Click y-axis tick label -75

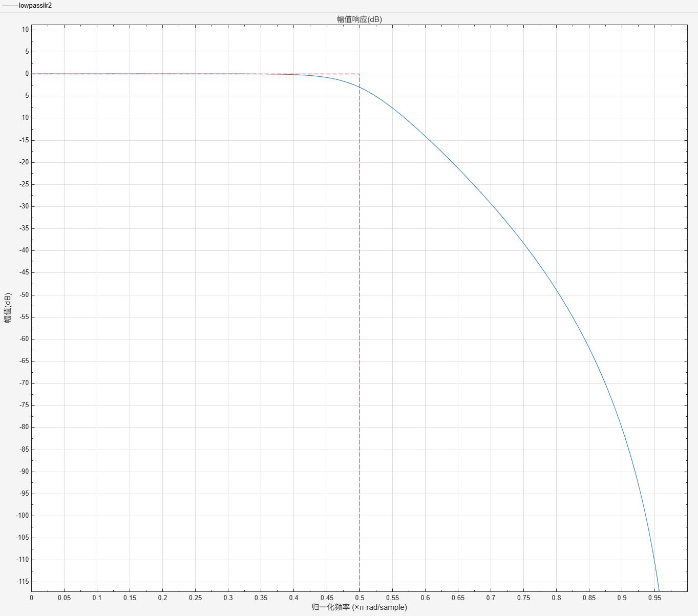click(x=24, y=405)
